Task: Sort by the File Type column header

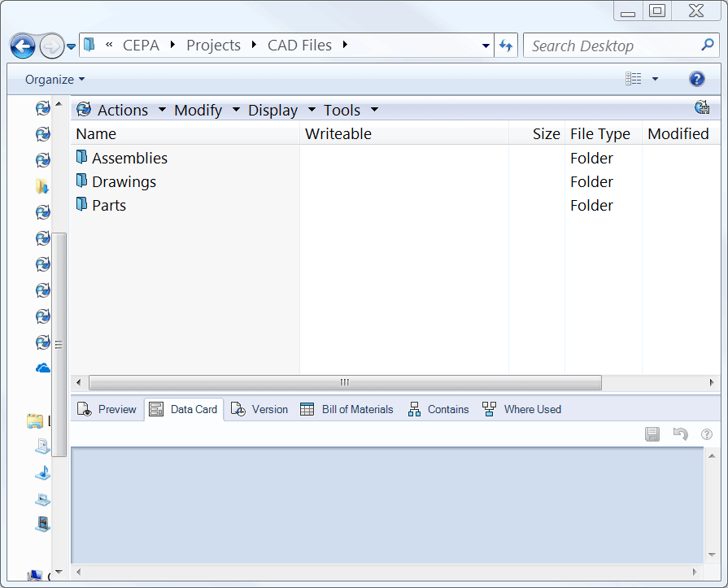Action: 604,133
